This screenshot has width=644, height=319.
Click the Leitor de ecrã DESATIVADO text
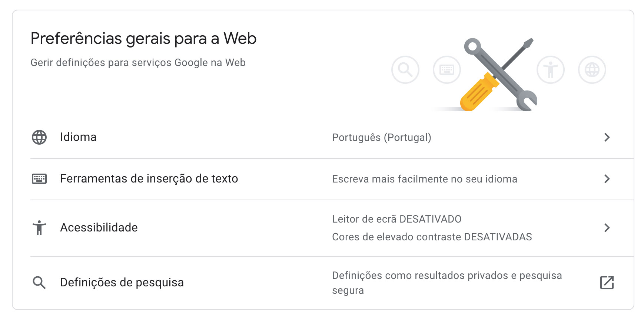(397, 219)
